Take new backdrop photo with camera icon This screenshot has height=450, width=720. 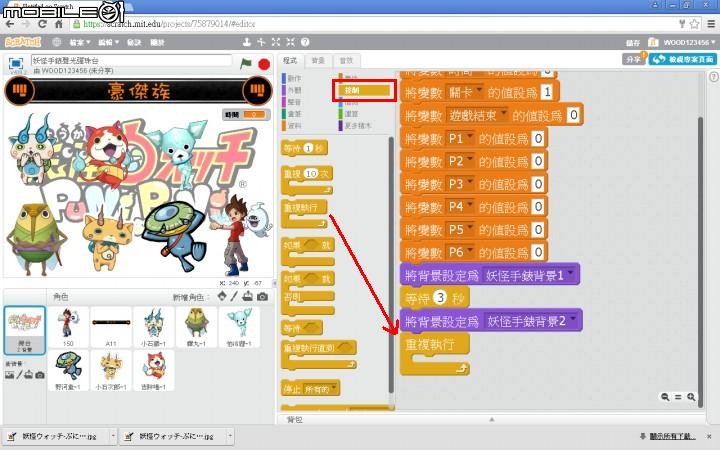(x=40, y=375)
